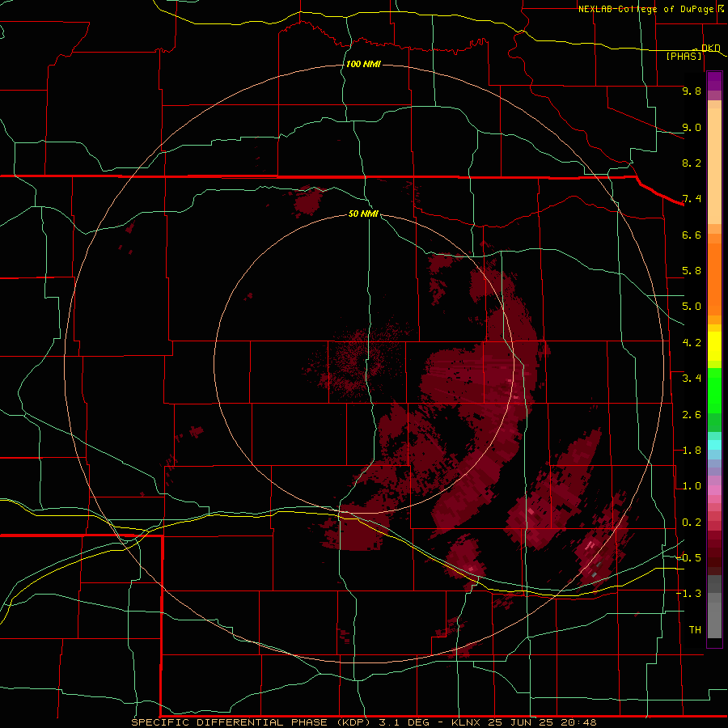Image resolution: width=728 pixels, height=728 pixels.
Task: Pick the yellow segment of the color bar
Action: tap(714, 346)
